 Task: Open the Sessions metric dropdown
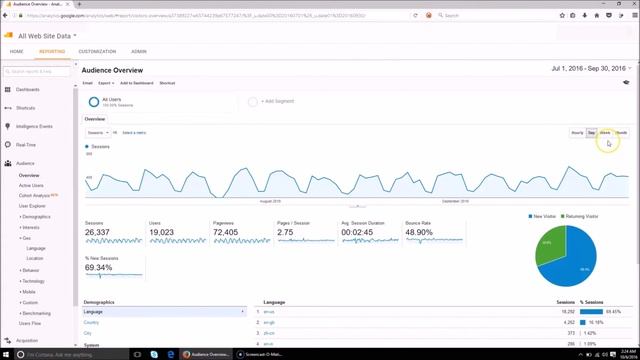coord(98,133)
